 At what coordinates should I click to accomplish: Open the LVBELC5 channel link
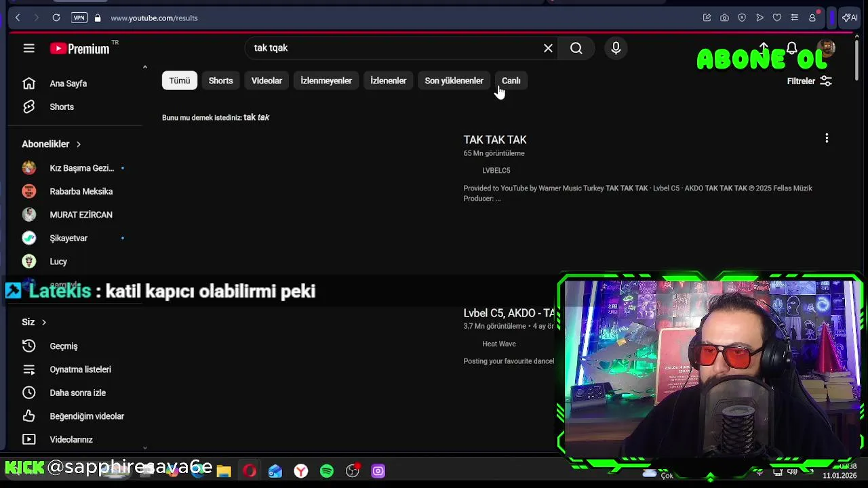496,170
